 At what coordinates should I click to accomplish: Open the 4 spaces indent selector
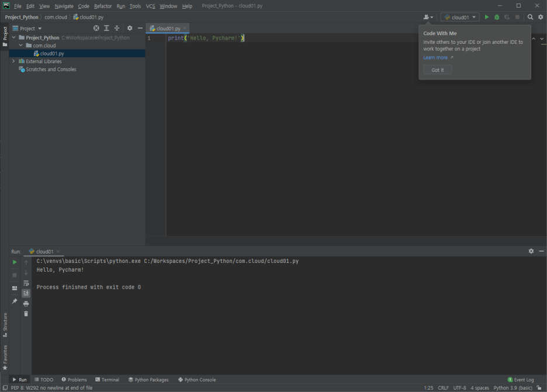[x=480, y=388]
